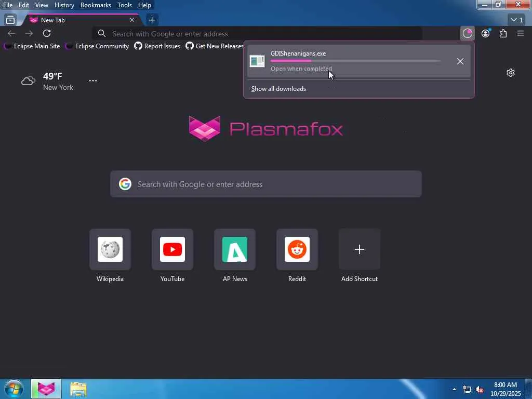Cancel the GDIShenanigans.exe download
The width and height of the screenshot is (532, 399).
tap(460, 61)
